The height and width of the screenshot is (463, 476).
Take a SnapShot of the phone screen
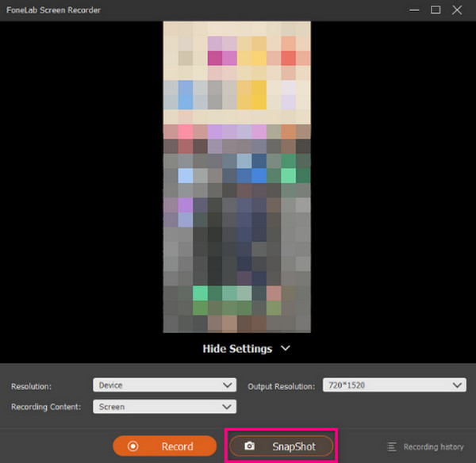point(281,446)
